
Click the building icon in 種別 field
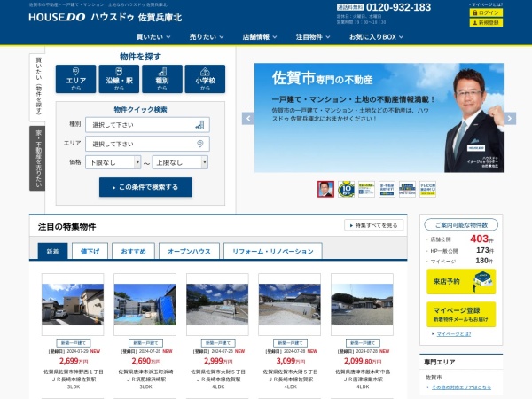pos(199,125)
